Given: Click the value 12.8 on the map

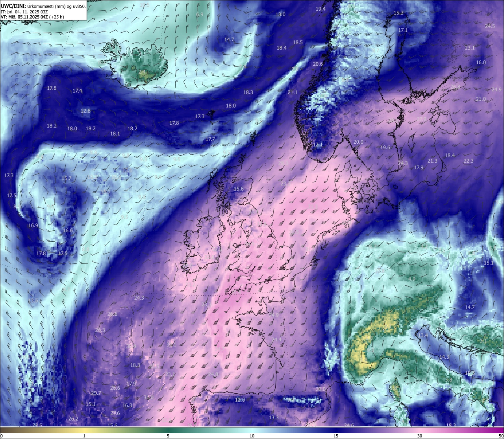Looking at the screenshot, I should (x=85, y=111).
